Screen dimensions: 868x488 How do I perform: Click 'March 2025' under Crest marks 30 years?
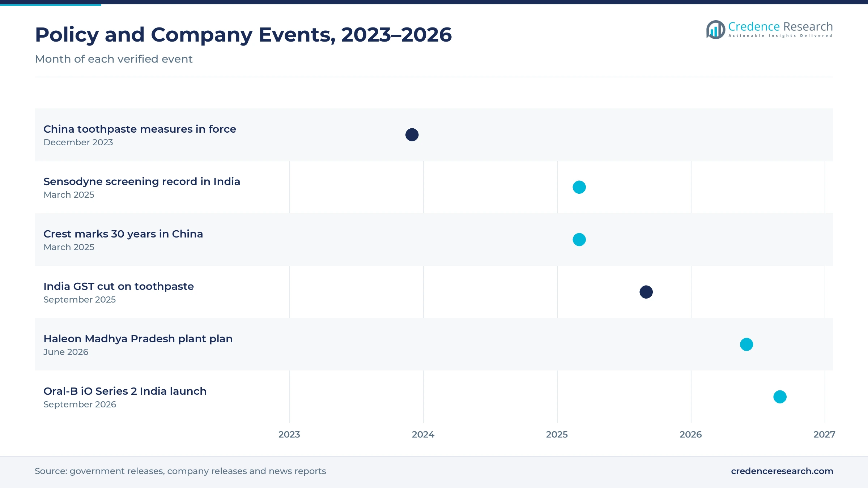click(69, 247)
